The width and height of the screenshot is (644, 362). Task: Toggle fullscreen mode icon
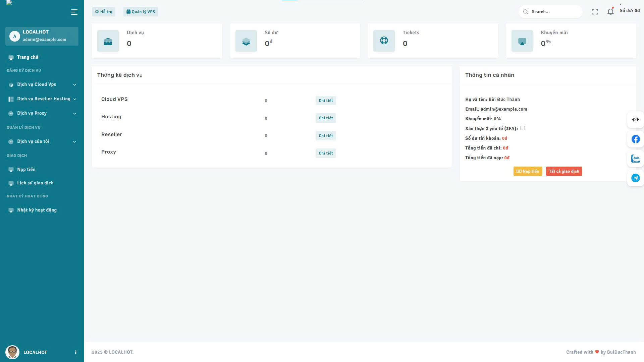[595, 12]
